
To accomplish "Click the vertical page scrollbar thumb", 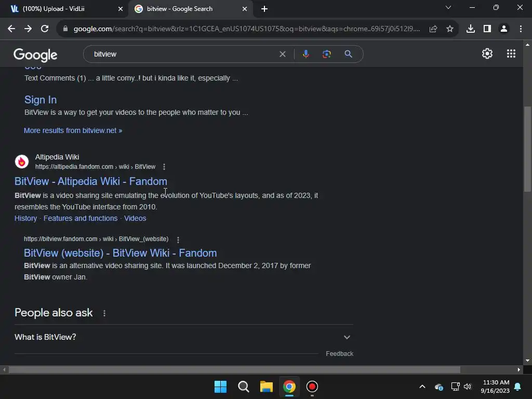I will point(527,149).
